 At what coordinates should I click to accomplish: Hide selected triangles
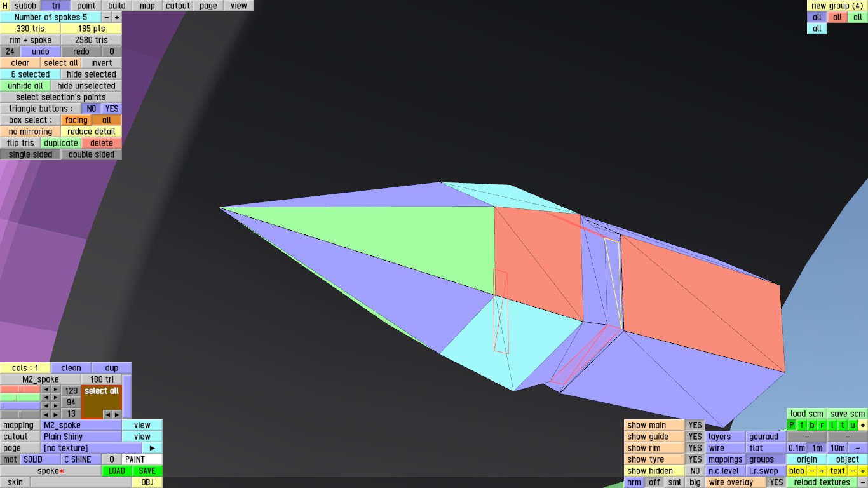pos(92,74)
